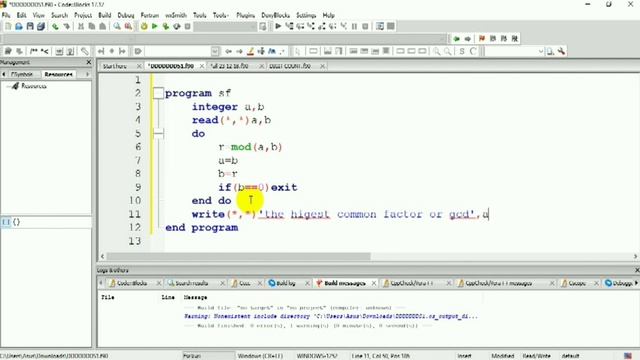Viewport: 640px width, 360px height.
Task: Run the program with green arrow
Action: click(x=155, y=27)
